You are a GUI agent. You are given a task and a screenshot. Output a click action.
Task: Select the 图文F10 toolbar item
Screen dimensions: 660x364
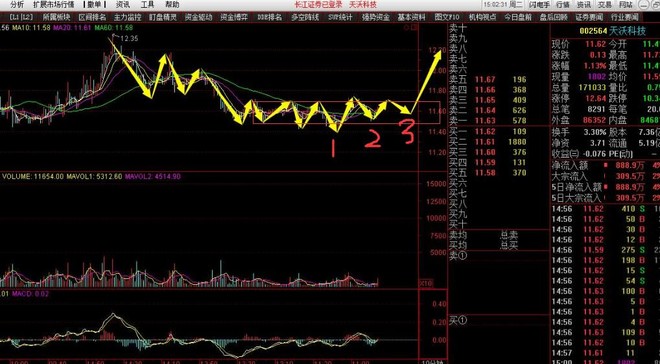pos(447,17)
